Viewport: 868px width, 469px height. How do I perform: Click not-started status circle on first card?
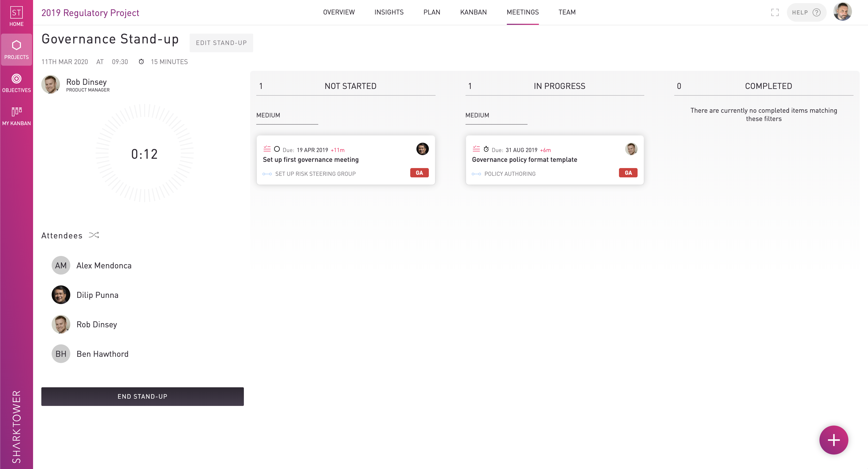click(x=277, y=149)
